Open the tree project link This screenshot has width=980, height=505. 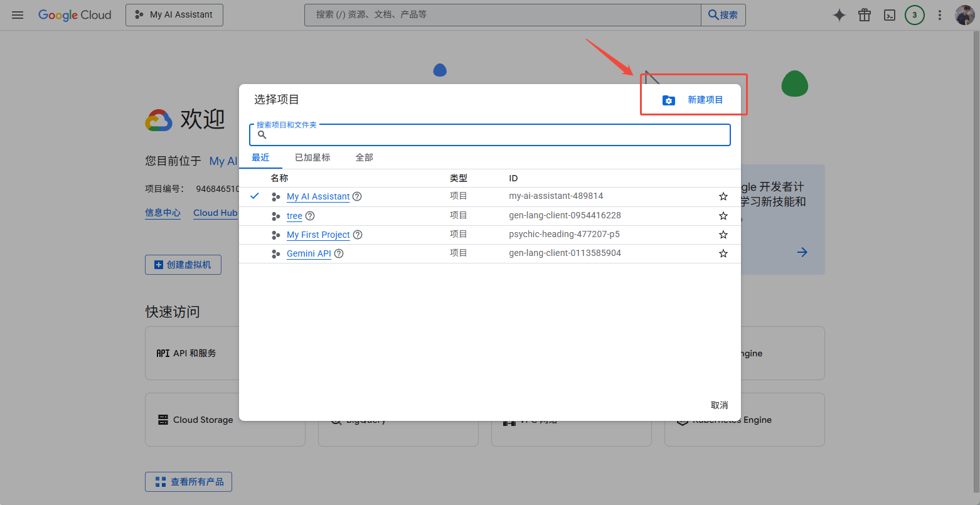(x=294, y=216)
